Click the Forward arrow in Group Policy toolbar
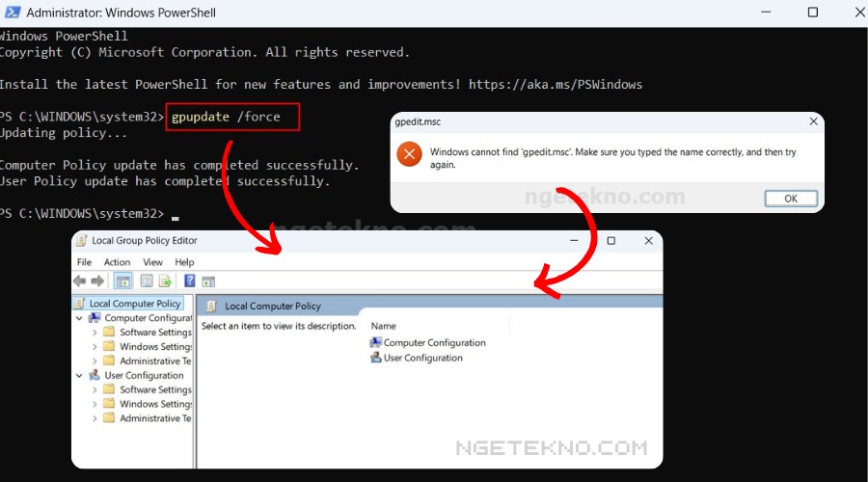 [97, 281]
